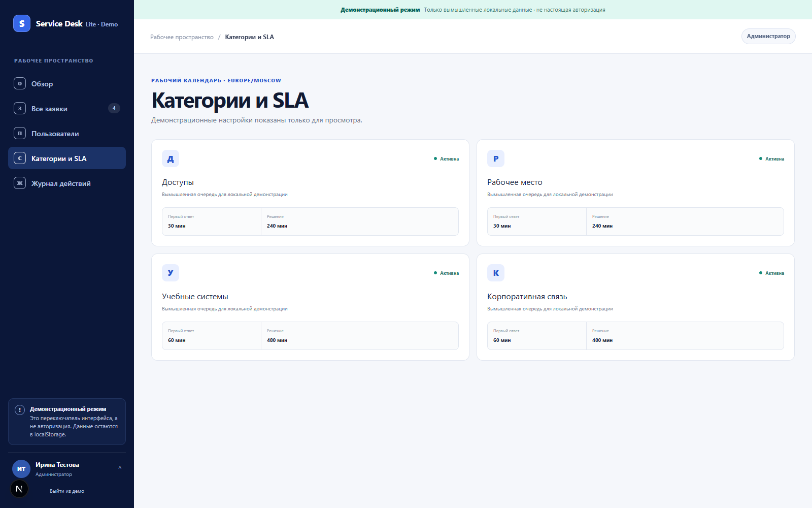Click the Корпоративная связь category title

(x=527, y=297)
